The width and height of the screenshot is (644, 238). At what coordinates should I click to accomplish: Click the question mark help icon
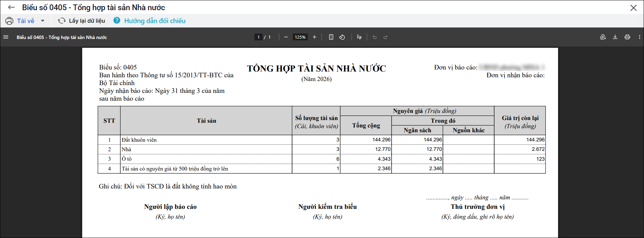click(x=117, y=21)
